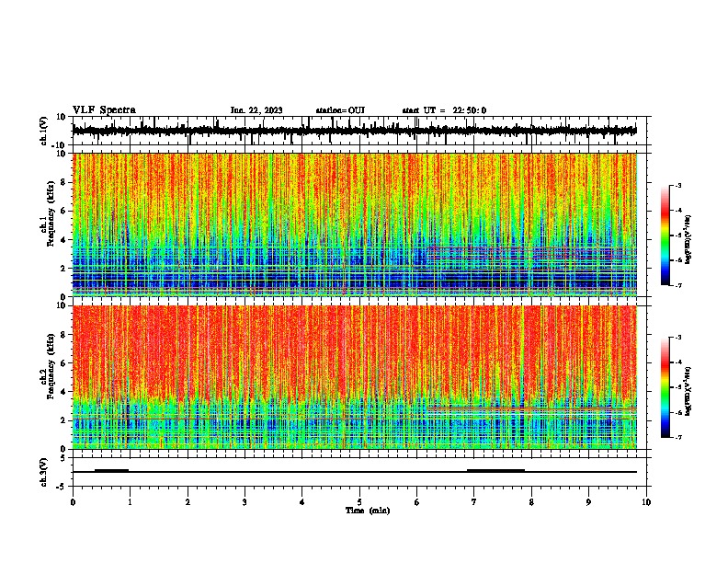Click the "station=OUI" header label
Viewport: 728px width, 563px height.
(340, 110)
